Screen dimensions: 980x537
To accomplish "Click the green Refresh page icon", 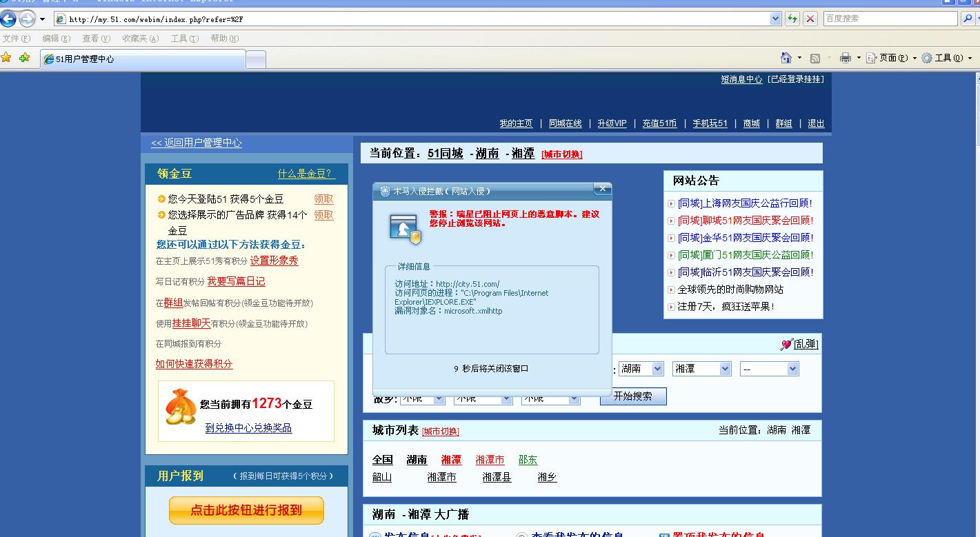I will click(792, 19).
